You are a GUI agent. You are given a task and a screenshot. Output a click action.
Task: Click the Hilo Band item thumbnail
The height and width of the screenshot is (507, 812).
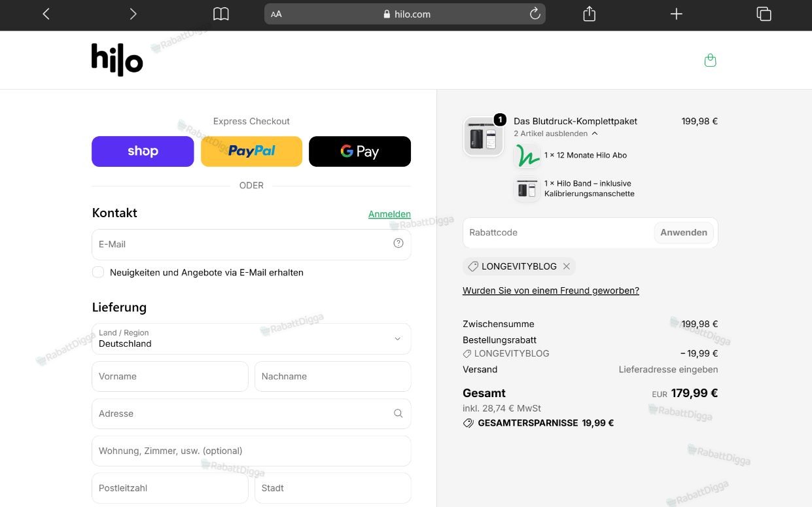pyautogui.click(x=527, y=189)
